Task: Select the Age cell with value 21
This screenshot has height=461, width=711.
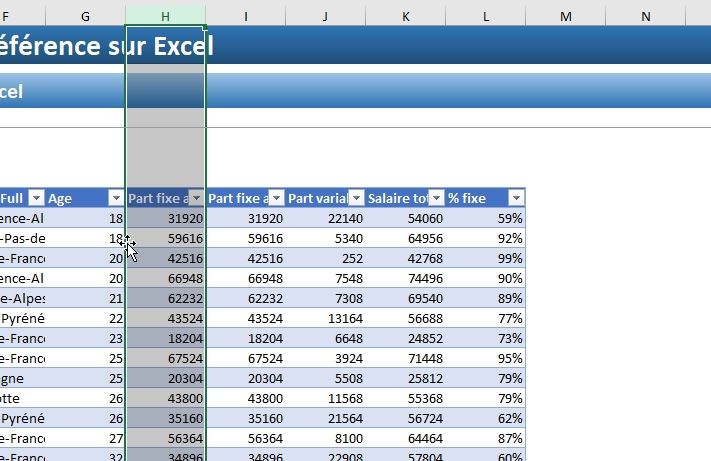Action: click(85, 298)
